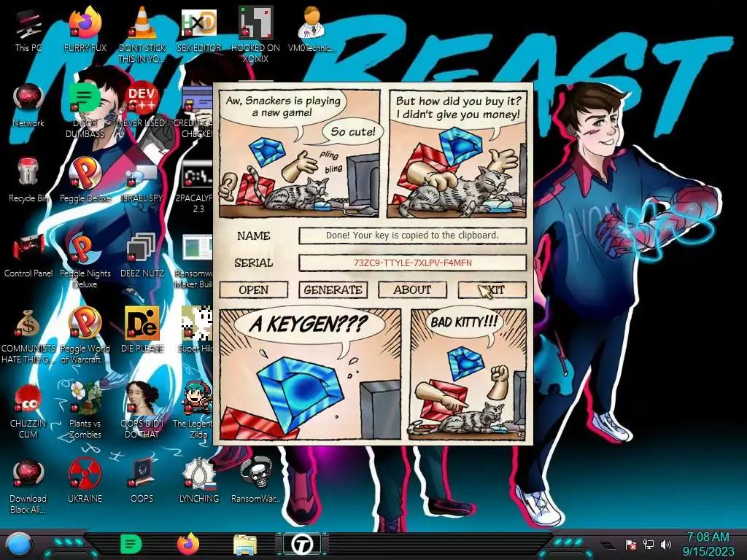Click the NAME input field
Screen dimensions: 747x560
point(413,236)
